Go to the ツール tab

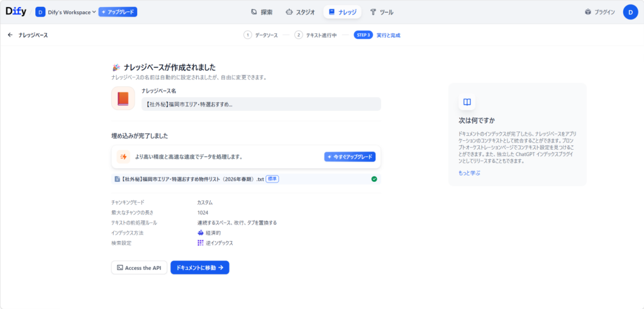coord(382,12)
